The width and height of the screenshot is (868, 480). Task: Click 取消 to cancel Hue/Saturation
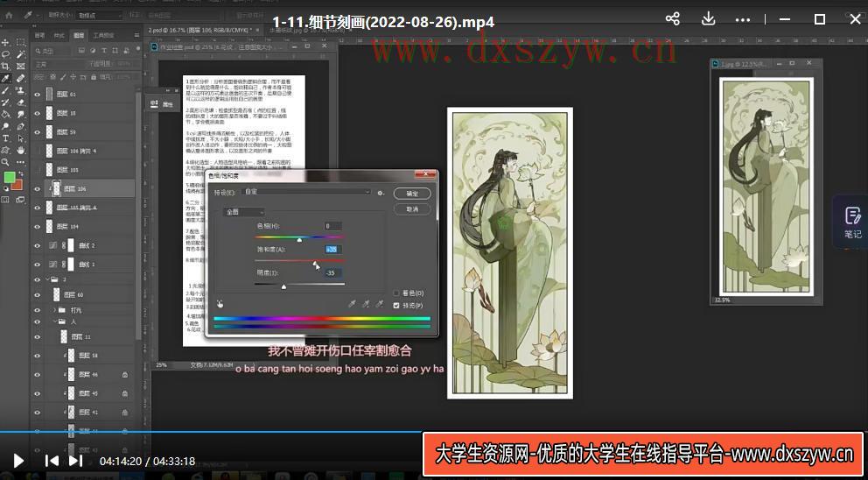412,209
